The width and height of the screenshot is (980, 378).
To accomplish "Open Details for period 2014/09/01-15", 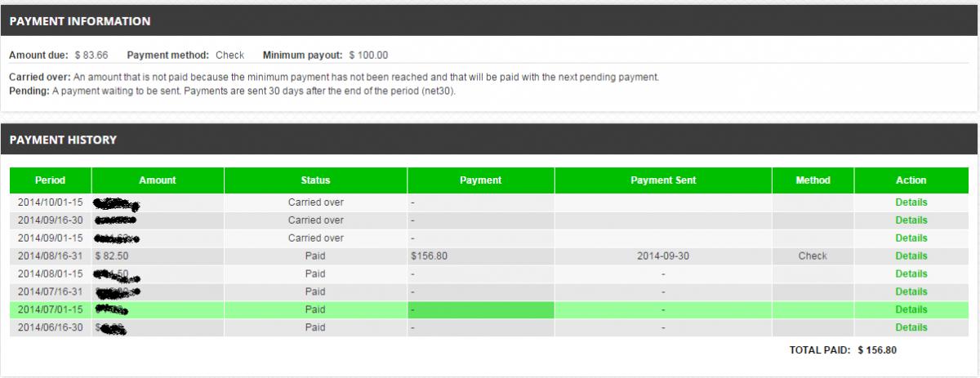I will [911, 238].
